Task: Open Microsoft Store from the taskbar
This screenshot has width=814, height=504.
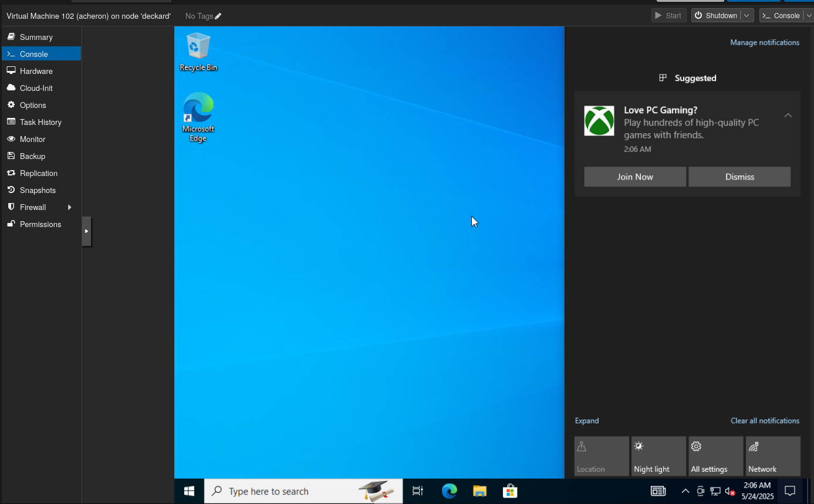Action: (x=510, y=491)
